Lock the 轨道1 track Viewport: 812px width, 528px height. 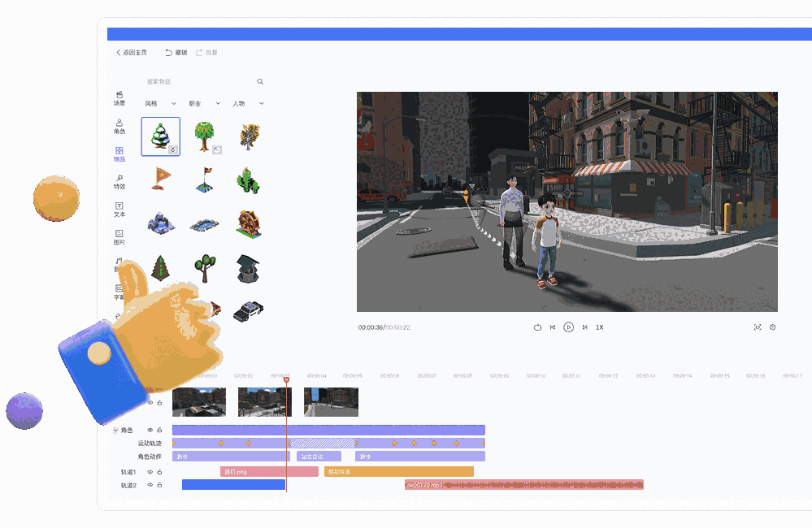coord(159,471)
